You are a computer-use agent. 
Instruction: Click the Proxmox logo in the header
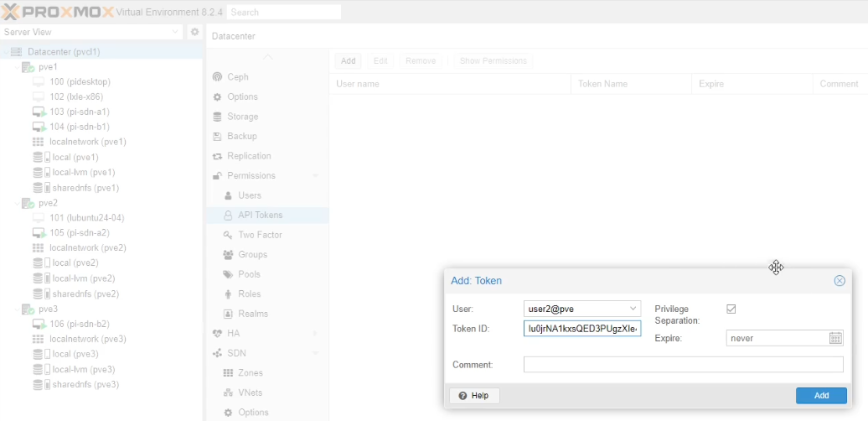point(58,12)
